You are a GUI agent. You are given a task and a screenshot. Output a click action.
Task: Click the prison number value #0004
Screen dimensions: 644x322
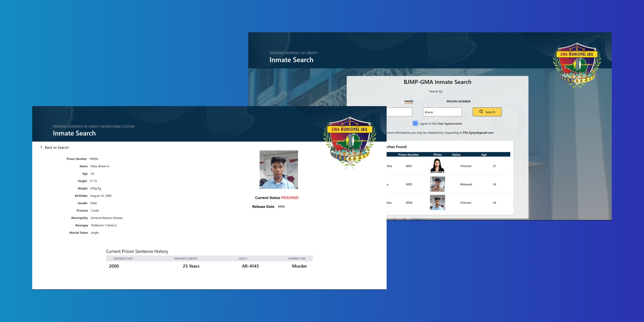point(94,159)
